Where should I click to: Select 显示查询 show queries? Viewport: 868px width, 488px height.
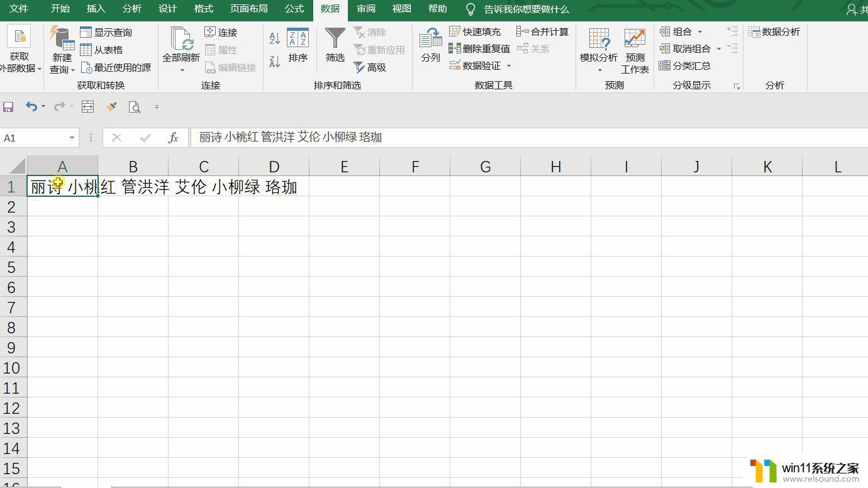coord(106,32)
